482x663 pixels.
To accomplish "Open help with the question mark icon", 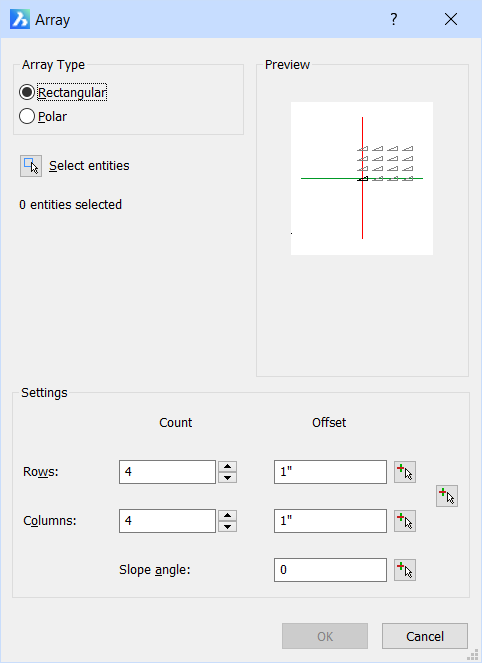I will tap(394, 19).
